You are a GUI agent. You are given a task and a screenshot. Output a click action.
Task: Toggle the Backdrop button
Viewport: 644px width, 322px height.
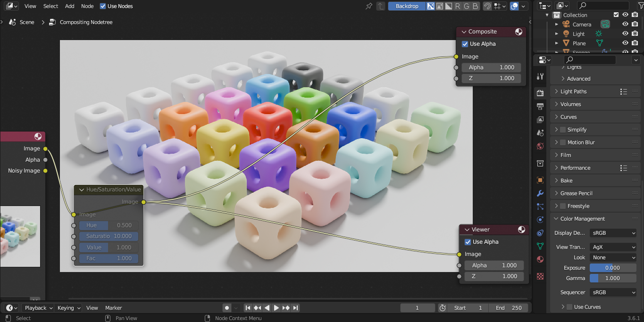tap(407, 6)
